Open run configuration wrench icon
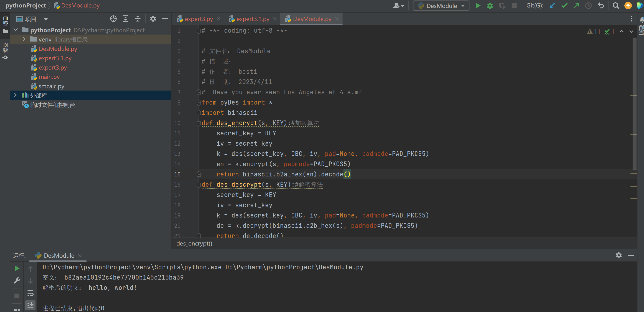644x312 pixels. (17, 280)
